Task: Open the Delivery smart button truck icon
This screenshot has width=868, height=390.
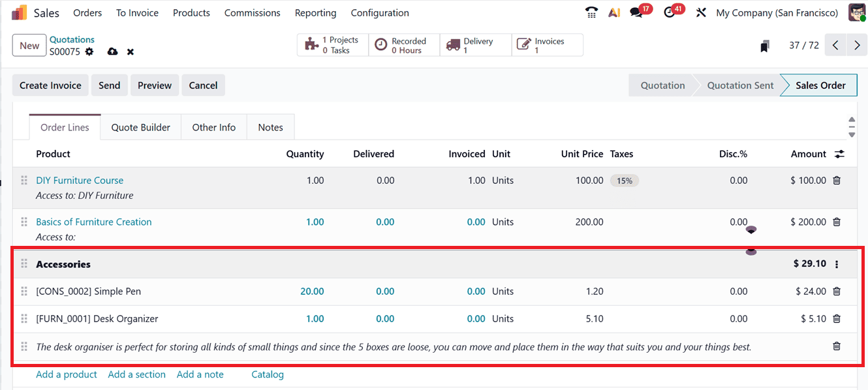Action: pos(453,44)
